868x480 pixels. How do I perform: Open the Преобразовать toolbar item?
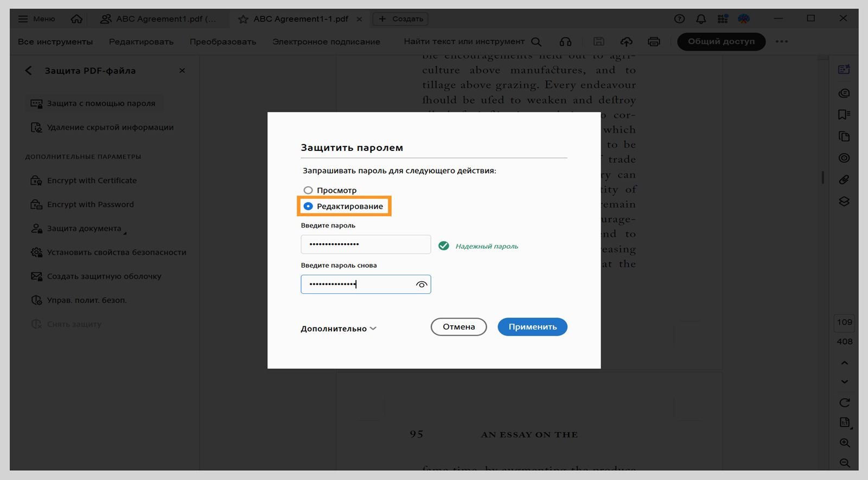pos(223,42)
